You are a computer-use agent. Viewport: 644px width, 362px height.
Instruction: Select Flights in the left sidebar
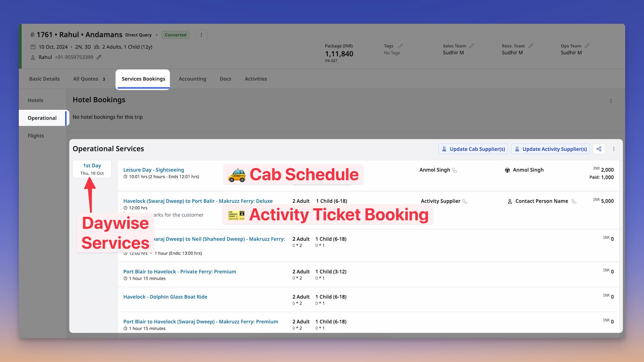35,135
